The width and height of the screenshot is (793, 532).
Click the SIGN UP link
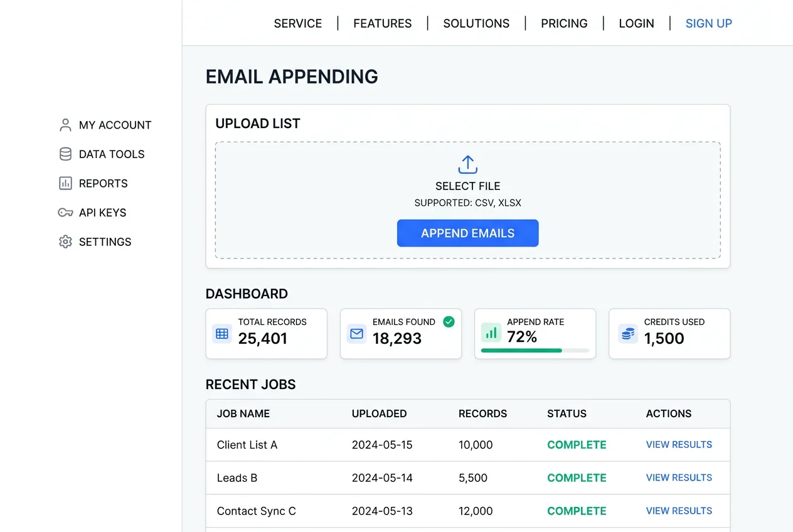click(708, 23)
